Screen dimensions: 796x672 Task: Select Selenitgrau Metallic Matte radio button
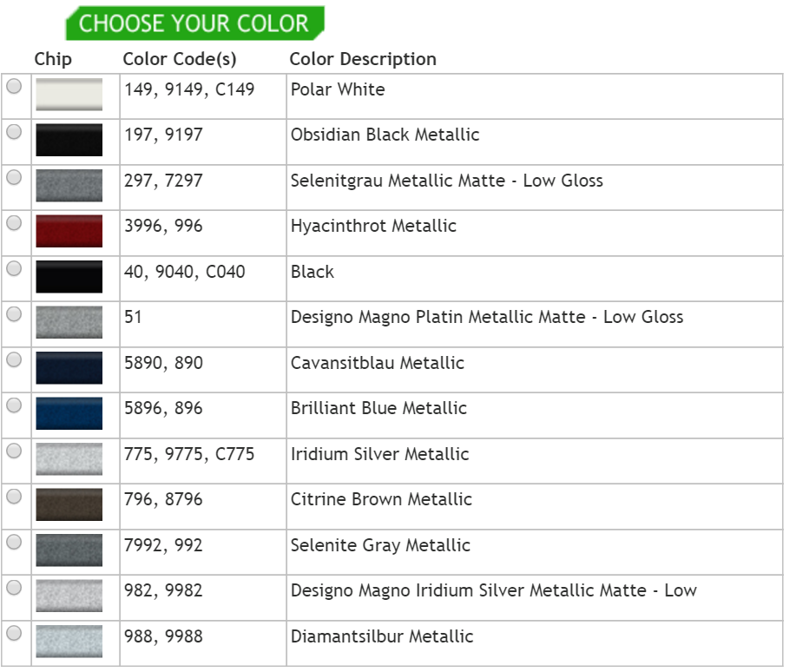[14, 178]
